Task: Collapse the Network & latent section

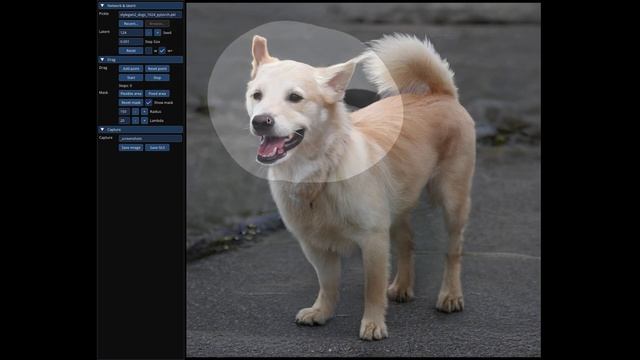Action: [x=102, y=6]
